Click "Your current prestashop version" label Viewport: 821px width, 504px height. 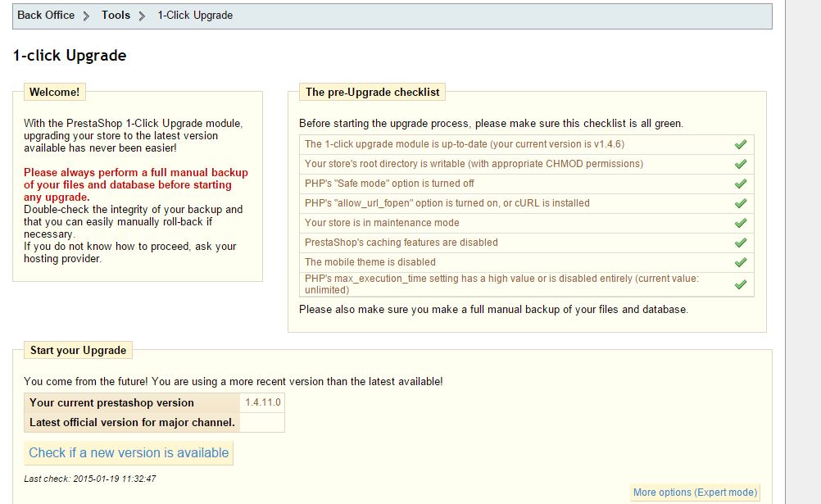pyautogui.click(x=111, y=403)
